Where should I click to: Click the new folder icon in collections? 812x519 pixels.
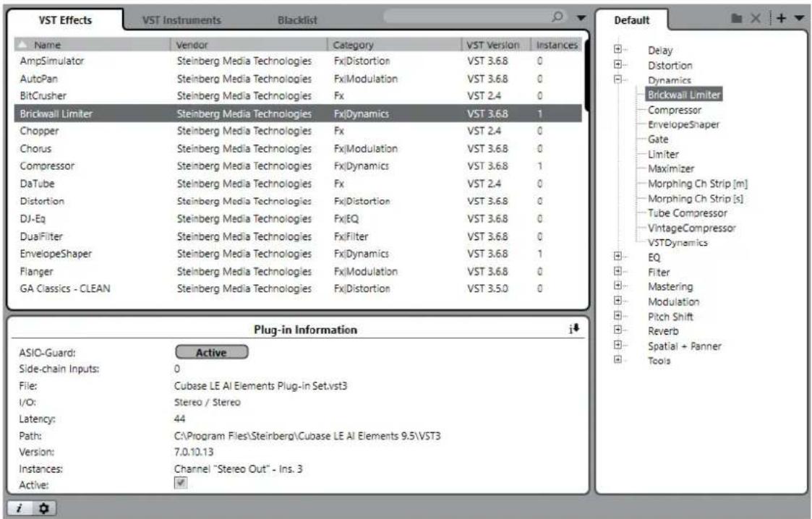[x=736, y=19]
